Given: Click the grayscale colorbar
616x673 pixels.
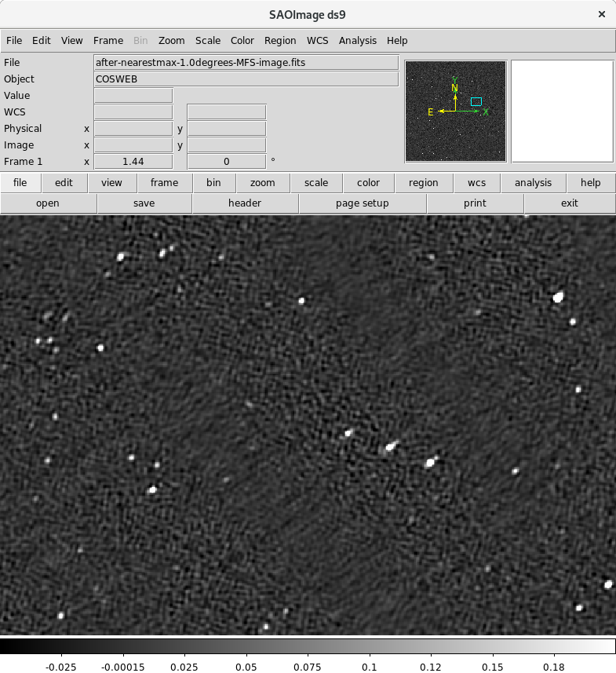Looking at the screenshot, I should click(308, 646).
